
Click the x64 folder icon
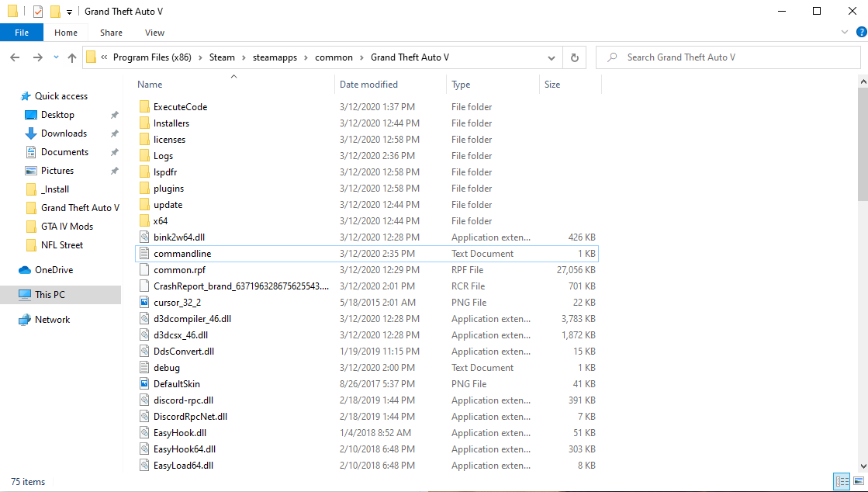(x=144, y=221)
